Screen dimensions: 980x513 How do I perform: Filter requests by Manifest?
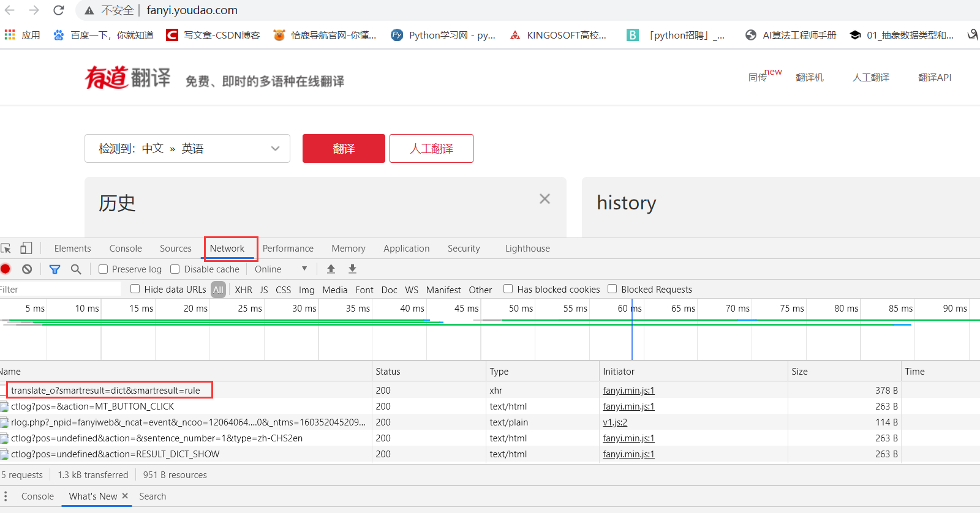pyautogui.click(x=443, y=290)
